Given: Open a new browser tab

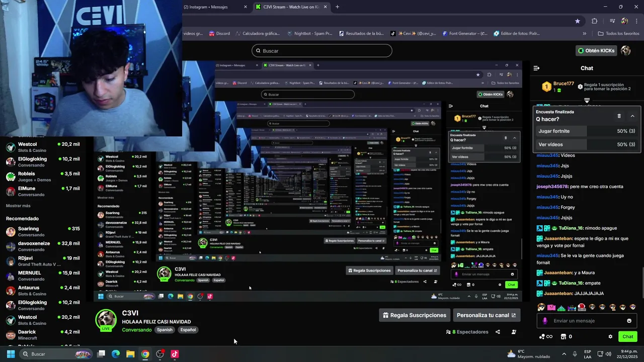Looking at the screenshot, I should coord(337,7).
